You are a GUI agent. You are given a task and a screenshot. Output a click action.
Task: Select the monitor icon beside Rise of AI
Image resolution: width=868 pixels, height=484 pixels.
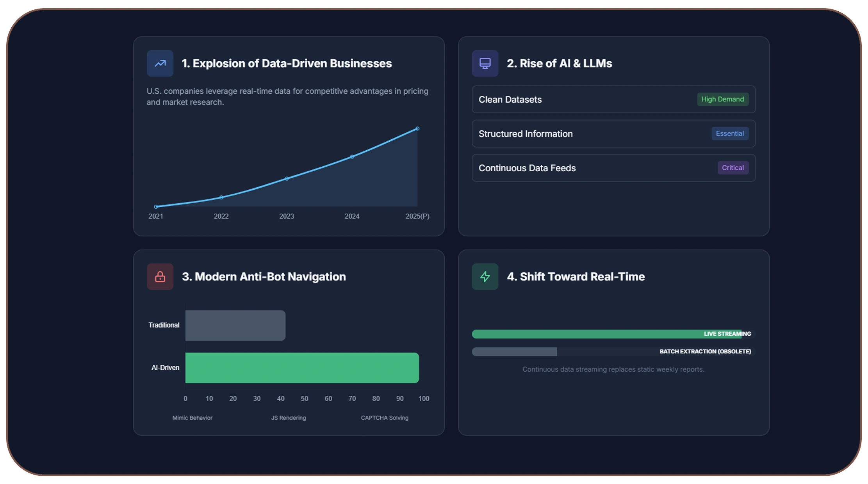(485, 63)
